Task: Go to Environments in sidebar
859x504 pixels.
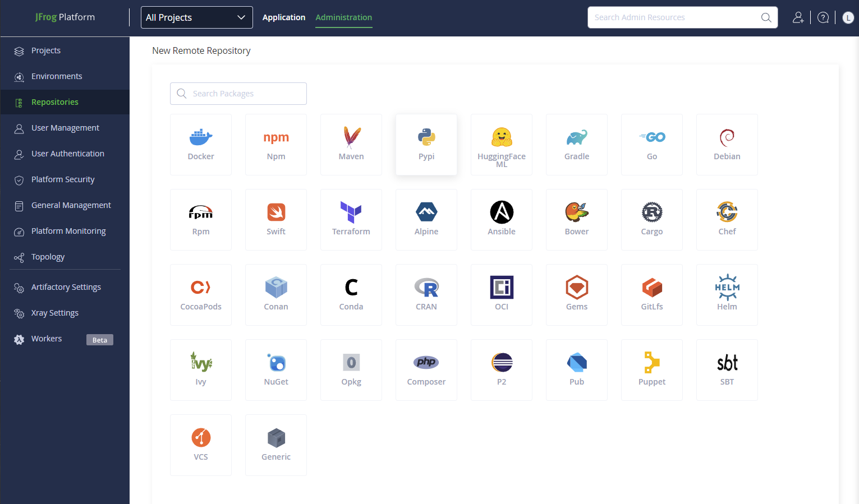Action: click(65, 76)
